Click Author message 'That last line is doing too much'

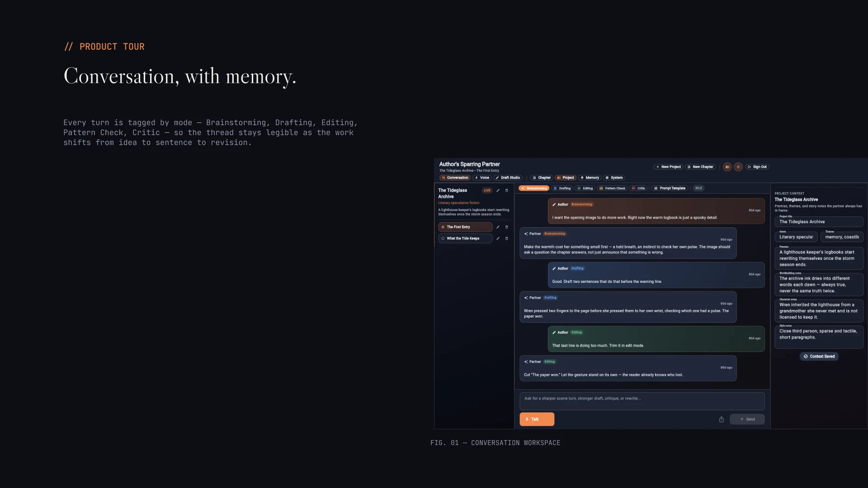coord(656,339)
